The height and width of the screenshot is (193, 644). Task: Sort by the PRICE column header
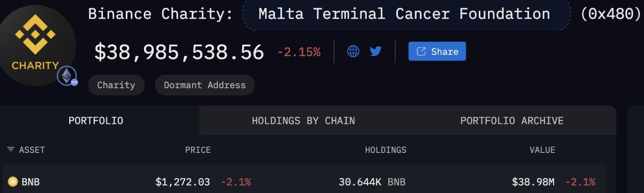click(198, 150)
